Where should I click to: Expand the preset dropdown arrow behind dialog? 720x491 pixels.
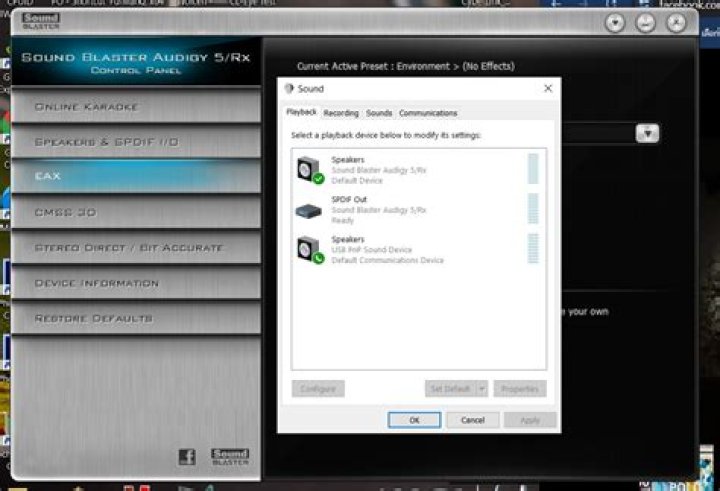[x=647, y=134]
